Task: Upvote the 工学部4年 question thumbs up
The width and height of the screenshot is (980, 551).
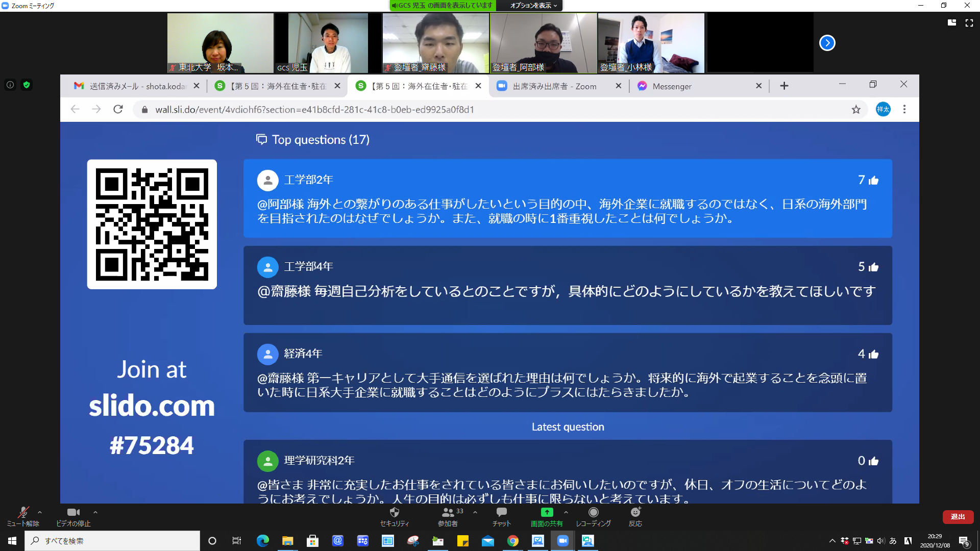Action: [873, 267]
